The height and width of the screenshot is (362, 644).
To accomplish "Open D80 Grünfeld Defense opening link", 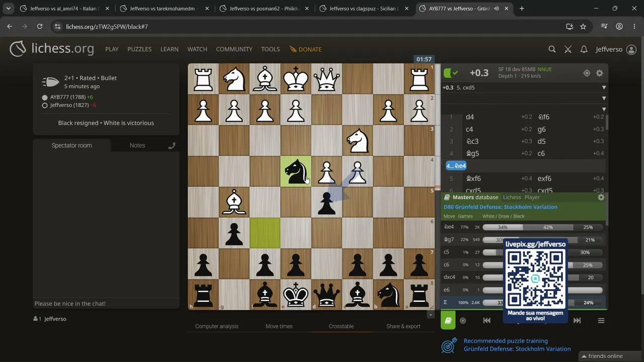I will [x=501, y=207].
